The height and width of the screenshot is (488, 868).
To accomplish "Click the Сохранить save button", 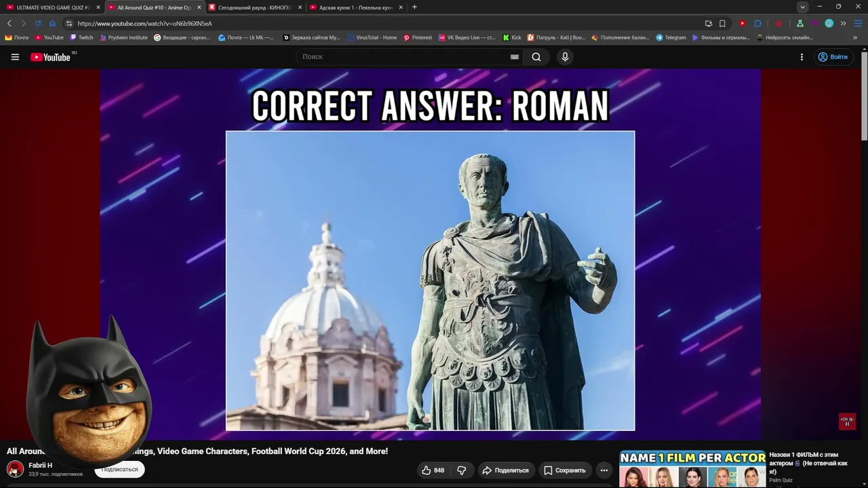I will click(564, 470).
